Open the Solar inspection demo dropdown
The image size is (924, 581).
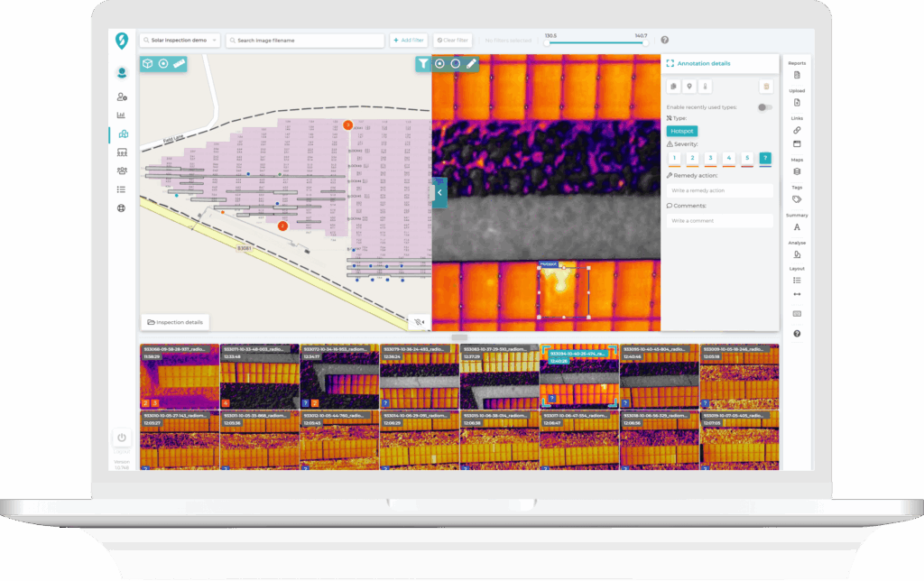coord(179,41)
